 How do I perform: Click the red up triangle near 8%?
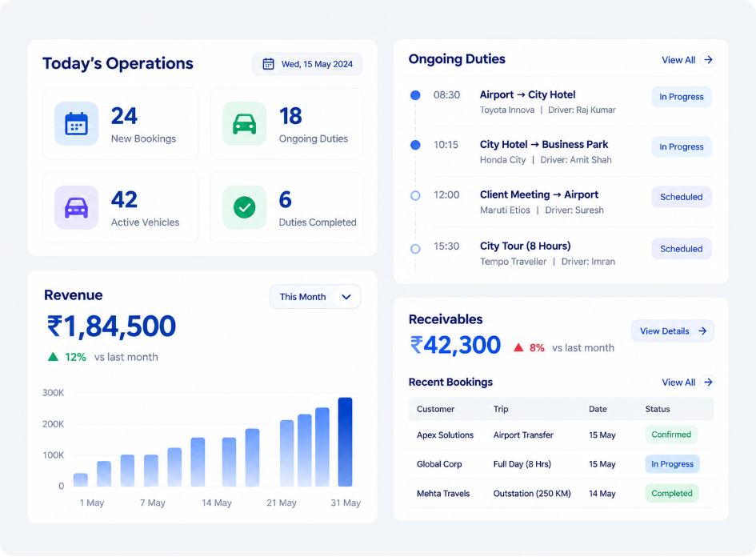[x=518, y=347]
